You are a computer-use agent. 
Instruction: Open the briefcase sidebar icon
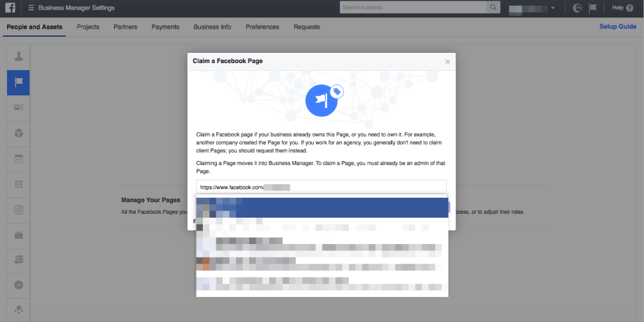coord(19,235)
